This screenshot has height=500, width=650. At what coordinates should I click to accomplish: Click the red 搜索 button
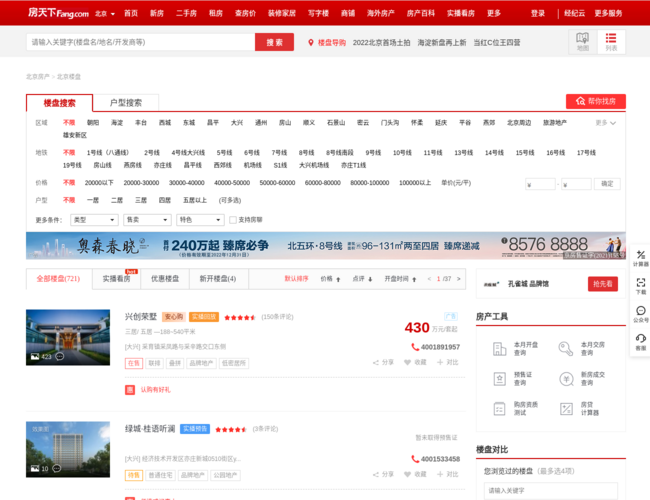pos(274,42)
